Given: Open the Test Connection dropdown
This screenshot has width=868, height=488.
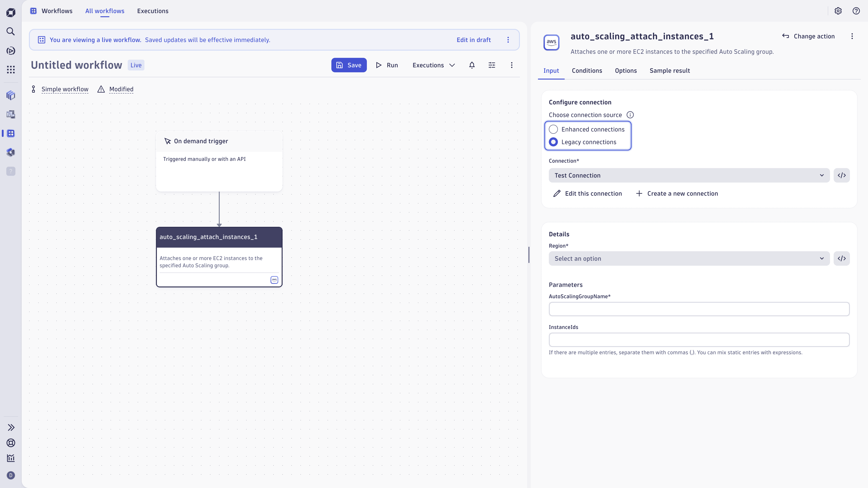Looking at the screenshot, I should [689, 176].
